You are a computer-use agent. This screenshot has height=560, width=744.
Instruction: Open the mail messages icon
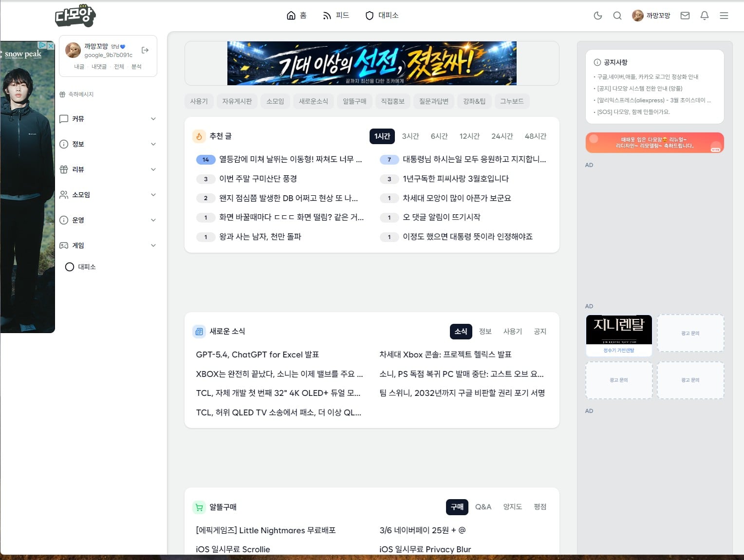point(685,16)
